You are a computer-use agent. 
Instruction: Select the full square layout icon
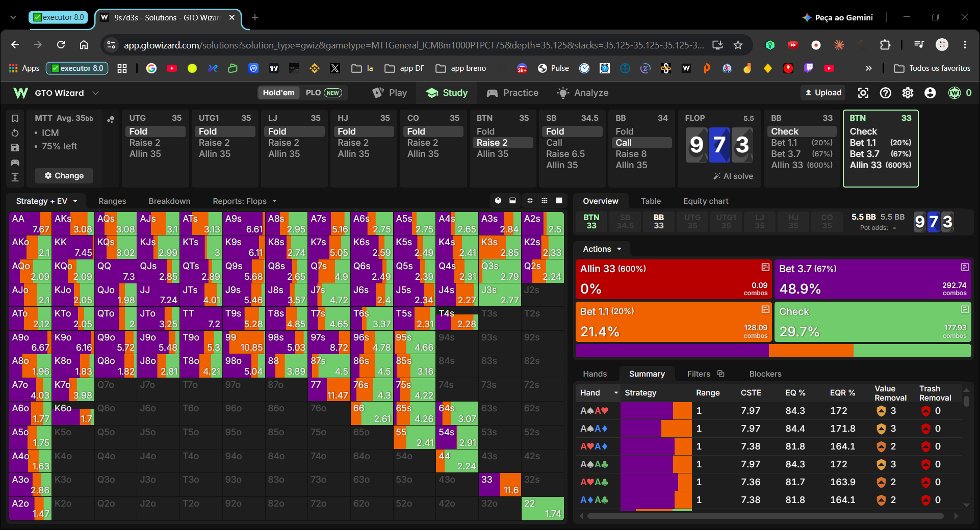559,201
